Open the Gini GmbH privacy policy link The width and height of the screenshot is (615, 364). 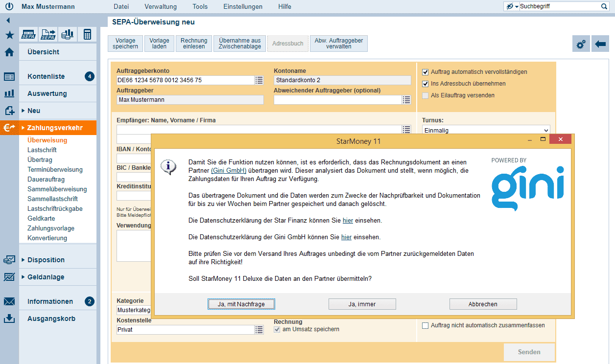click(346, 237)
